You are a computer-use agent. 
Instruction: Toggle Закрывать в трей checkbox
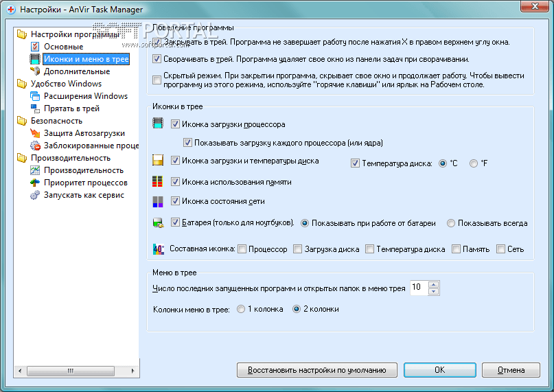coord(157,42)
